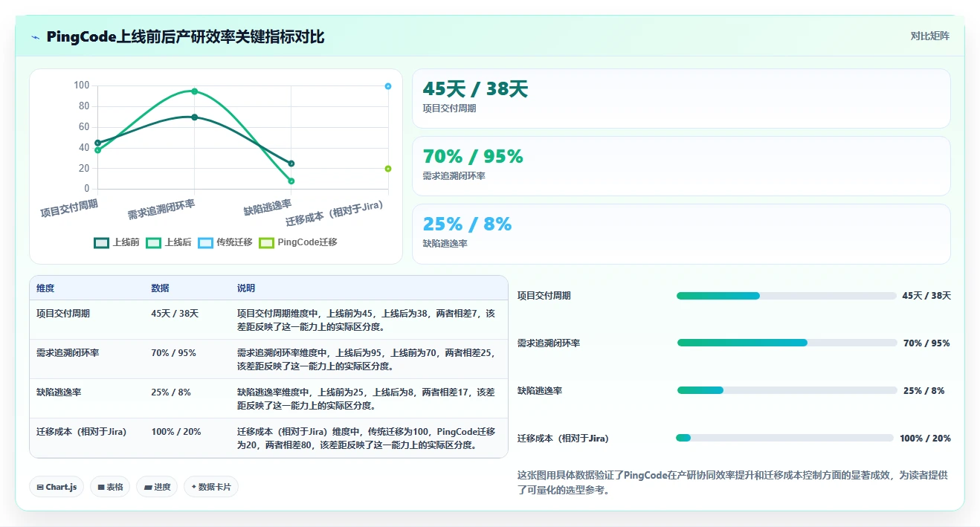Click the summary paragraph below progress bars
The image size is (980, 527).
(x=732, y=482)
